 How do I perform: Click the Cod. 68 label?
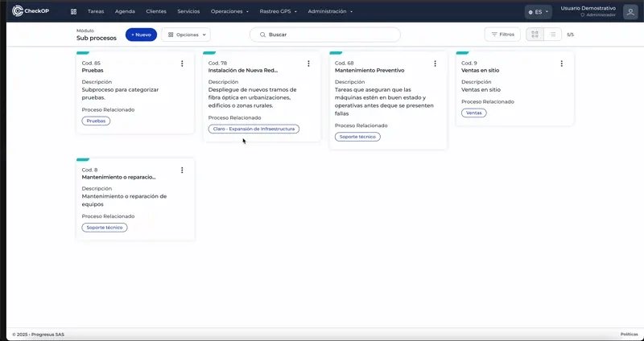[345, 64]
